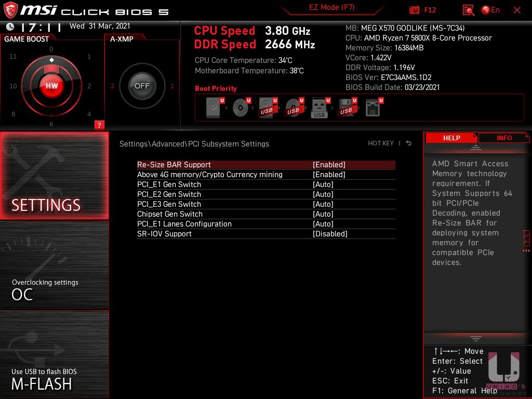Select the USB CD/DVD boot device icon

[x=295, y=108]
